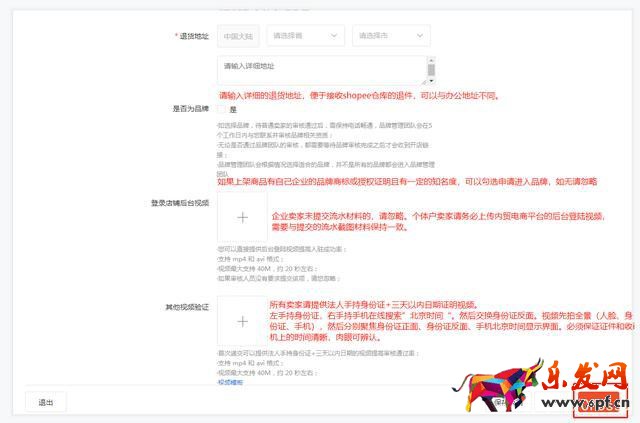Click the red return address hint text
This screenshot has width=640, height=423.
pyautogui.click(x=358, y=96)
